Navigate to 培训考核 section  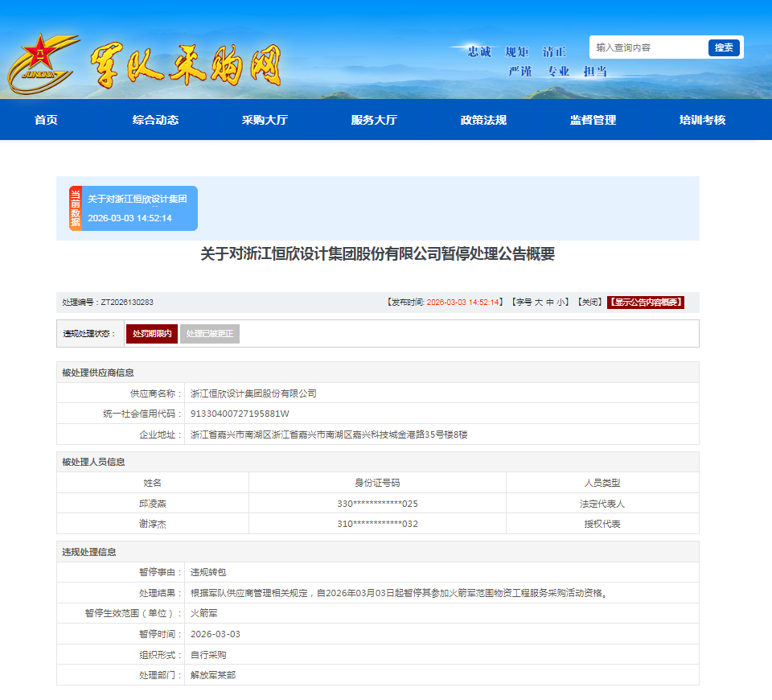(x=702, y=120)
